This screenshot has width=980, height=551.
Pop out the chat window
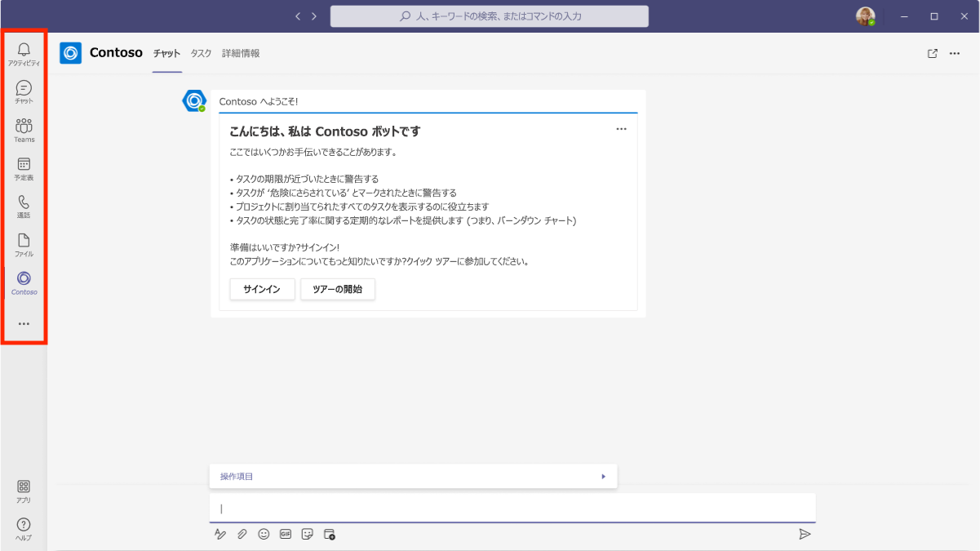(x=933, y=54)
